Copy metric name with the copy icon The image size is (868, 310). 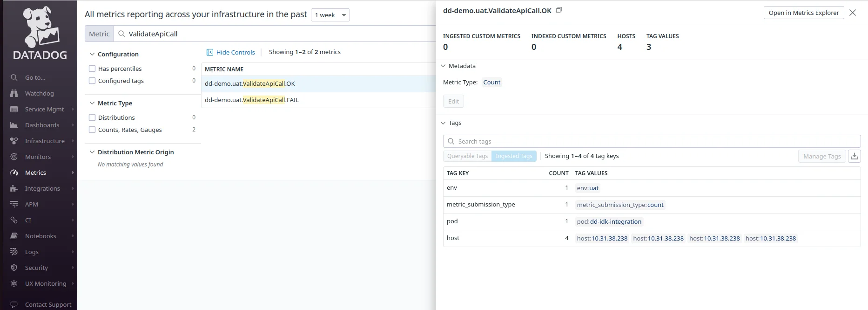point(559,10)
